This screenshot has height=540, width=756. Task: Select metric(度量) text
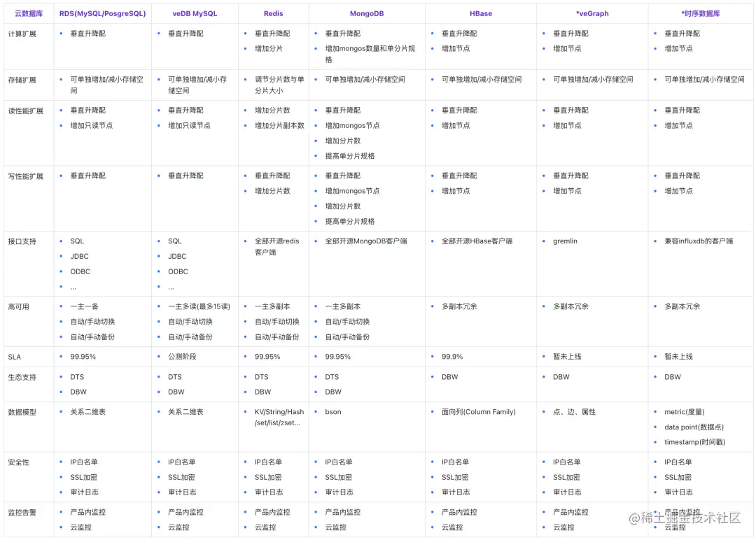click(685, 412)
